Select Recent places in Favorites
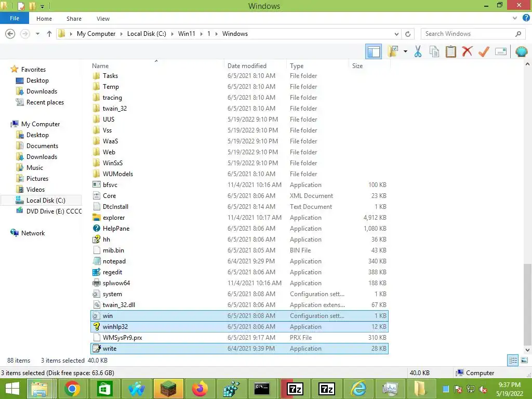 coord(45,102)
